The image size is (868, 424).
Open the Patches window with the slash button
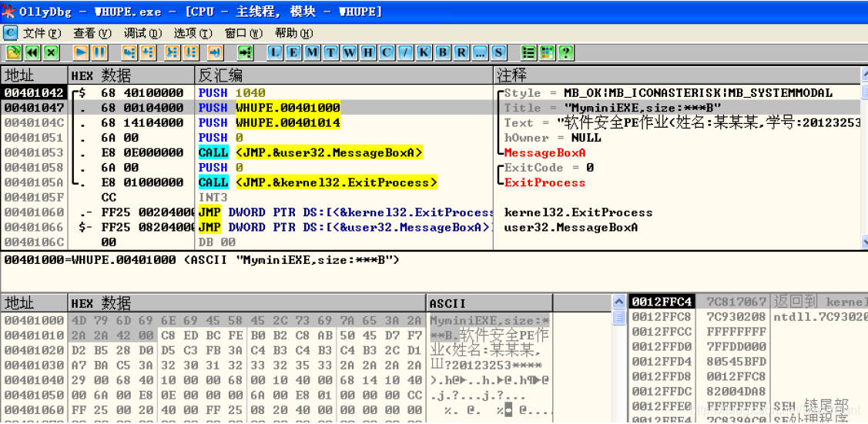click(x=405, y=52)
